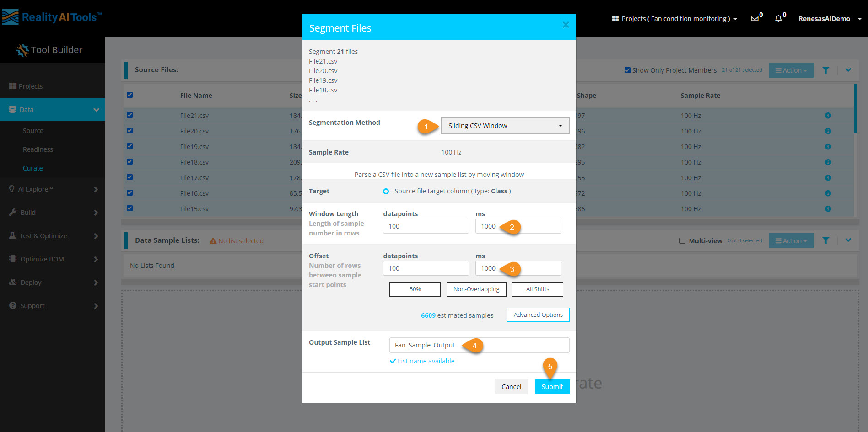
Task: Uncheck Show Only Project Members
Action: click(628, 70)
